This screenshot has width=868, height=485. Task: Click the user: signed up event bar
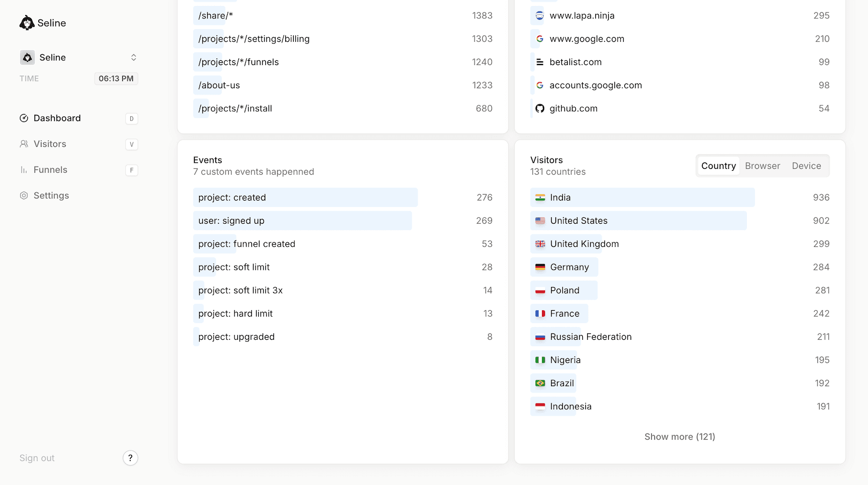tap(302, 221)
